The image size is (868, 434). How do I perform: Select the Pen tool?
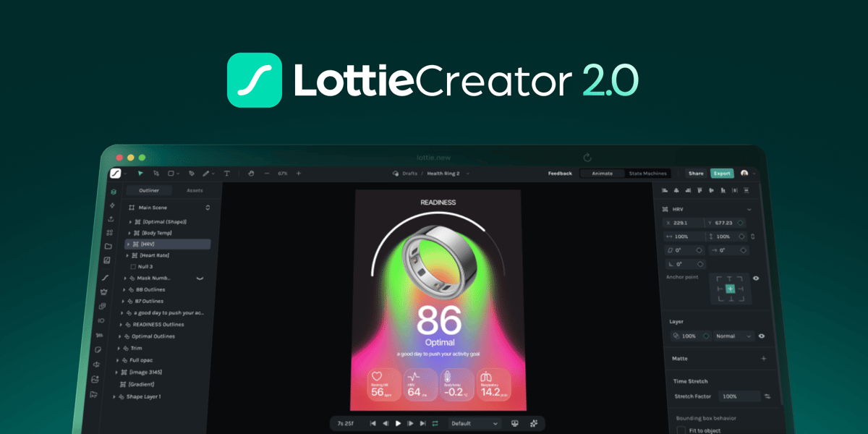(192, 174)
